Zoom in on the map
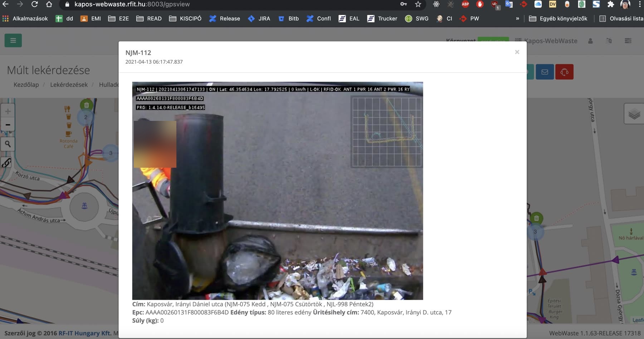 coord(8,111)
